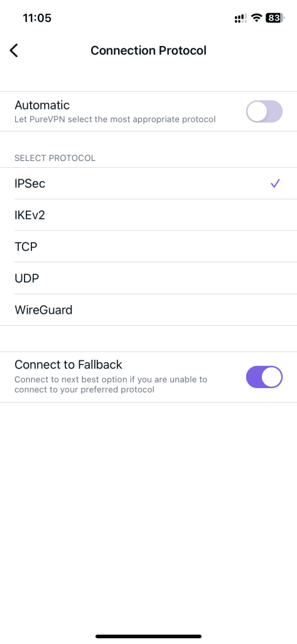Tap the battery indicator showing 83
Image resolution: width=297 pixels, height=644 pixels.
pyautogui.click(x=275, y=18)
